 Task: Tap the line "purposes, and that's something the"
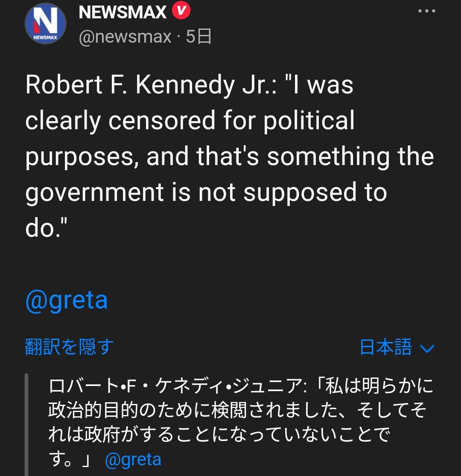(230, 157)
